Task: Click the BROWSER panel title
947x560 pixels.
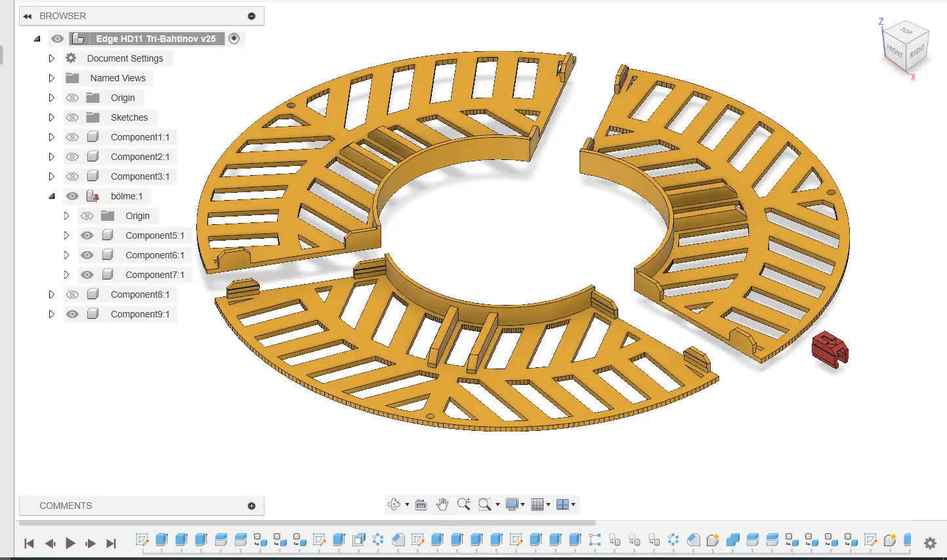Action: [62, 16]
